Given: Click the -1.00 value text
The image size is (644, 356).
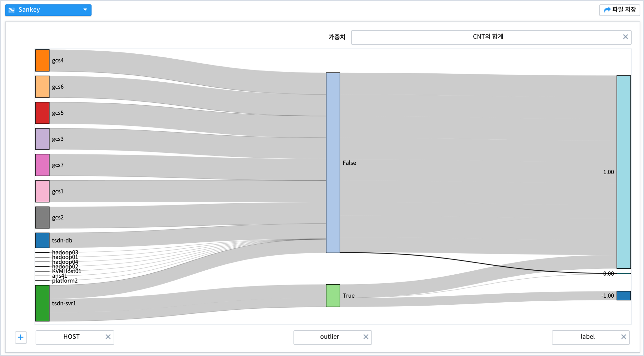Looking at the screenshot, I should pyautogui.click(x=607, y=296).
